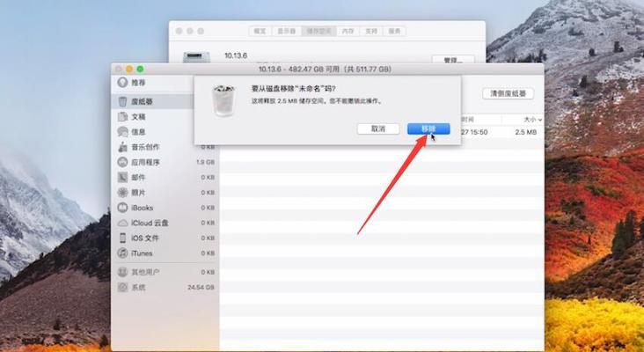
Task: Switch to 显示器 tab in About window
Action: [x=286, y=31]
